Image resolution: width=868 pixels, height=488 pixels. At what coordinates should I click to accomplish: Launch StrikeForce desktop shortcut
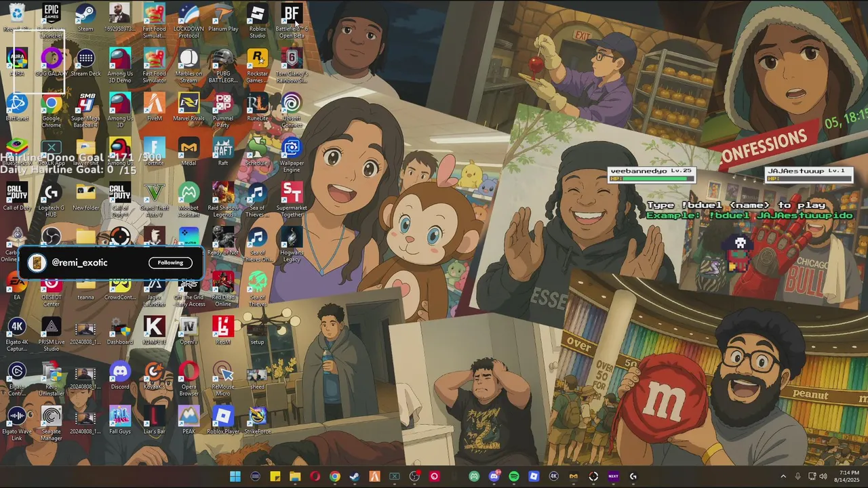258,420
